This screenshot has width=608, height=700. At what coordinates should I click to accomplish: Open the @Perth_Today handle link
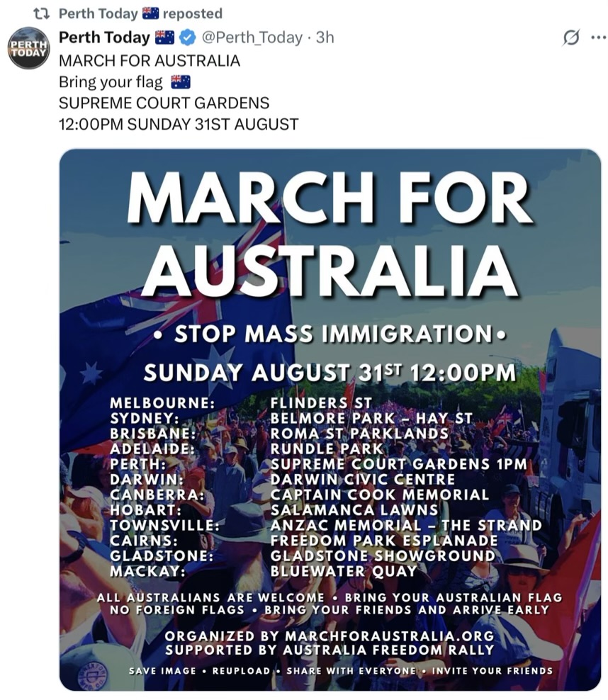point(252,38)
